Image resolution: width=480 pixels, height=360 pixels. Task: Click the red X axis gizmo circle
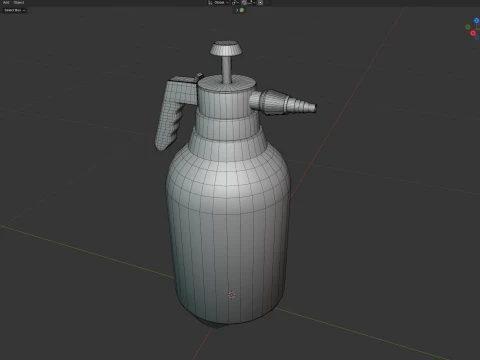point(473,33)
